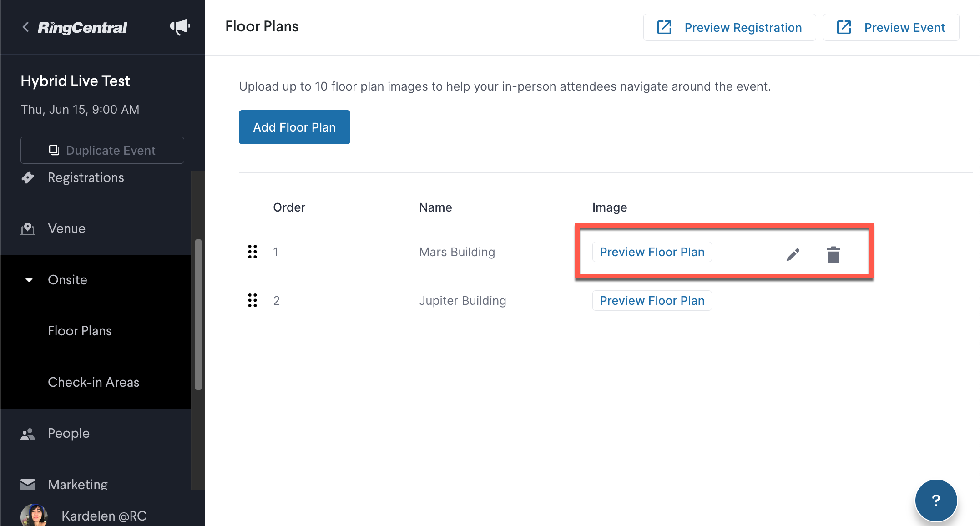The height and width of the screenshot is (526, 980).
Task: Click the megaphone announcements icon
Action: click(x=180, y=27)
